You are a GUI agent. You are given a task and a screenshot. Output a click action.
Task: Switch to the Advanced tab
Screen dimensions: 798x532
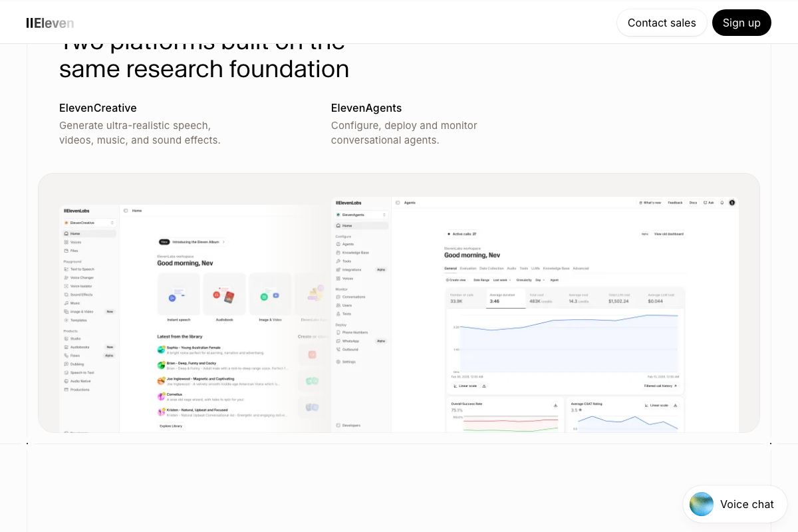tap(581, 268)
